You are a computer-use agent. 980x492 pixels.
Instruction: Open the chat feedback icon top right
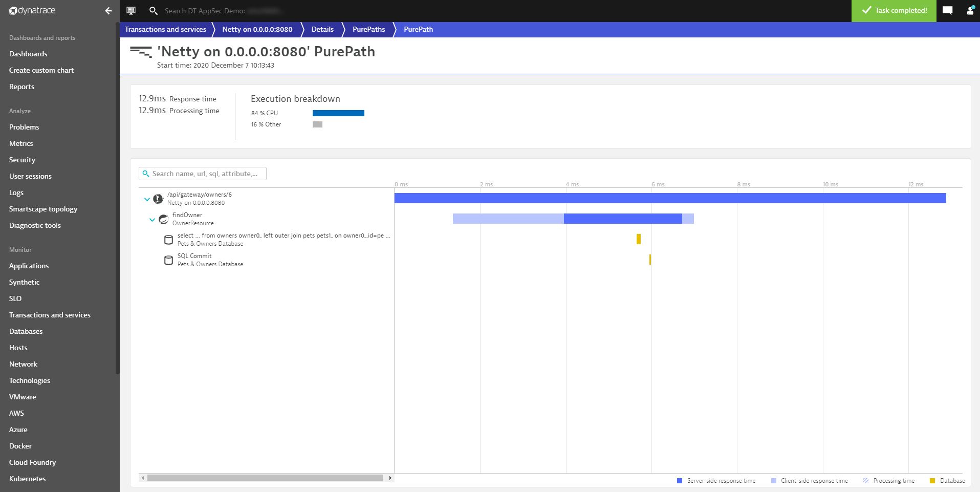click(948, 10)
